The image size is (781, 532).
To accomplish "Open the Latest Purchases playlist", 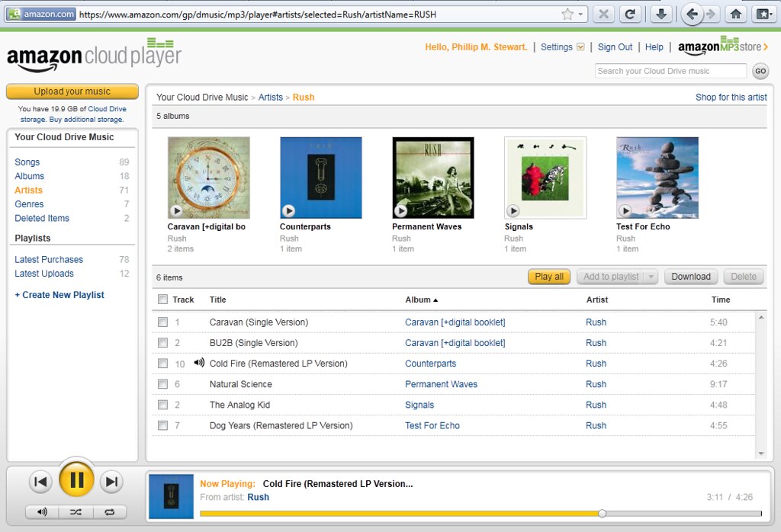I will (x=49, y=259).
